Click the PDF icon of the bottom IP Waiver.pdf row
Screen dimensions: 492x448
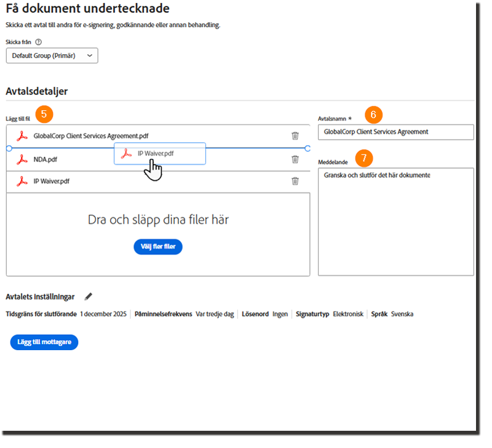point(22,181)
